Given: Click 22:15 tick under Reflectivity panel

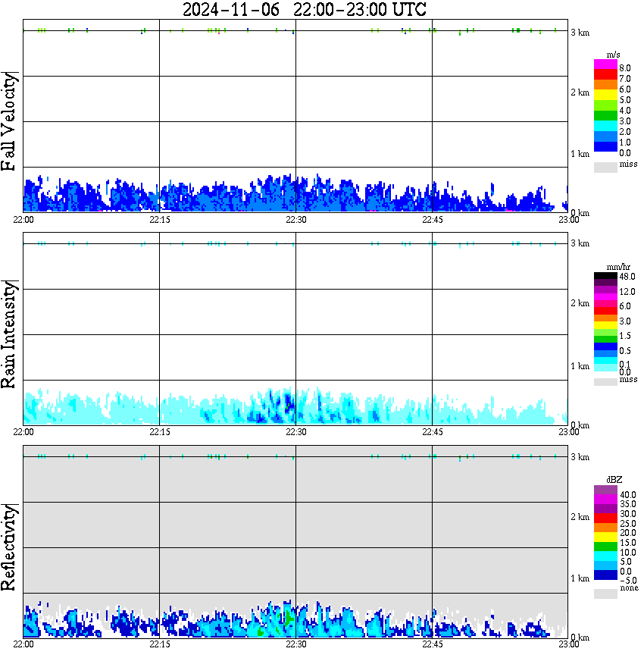Looking at the screenshot, I should 159,644.
